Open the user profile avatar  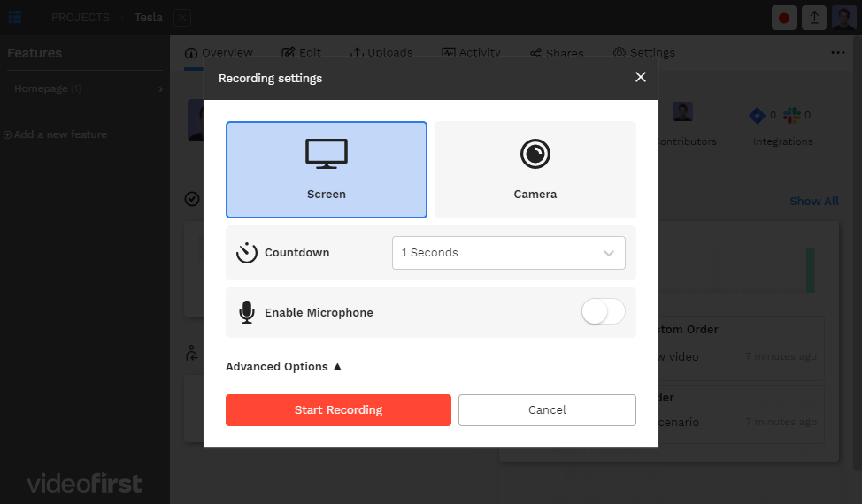point(843,18)
